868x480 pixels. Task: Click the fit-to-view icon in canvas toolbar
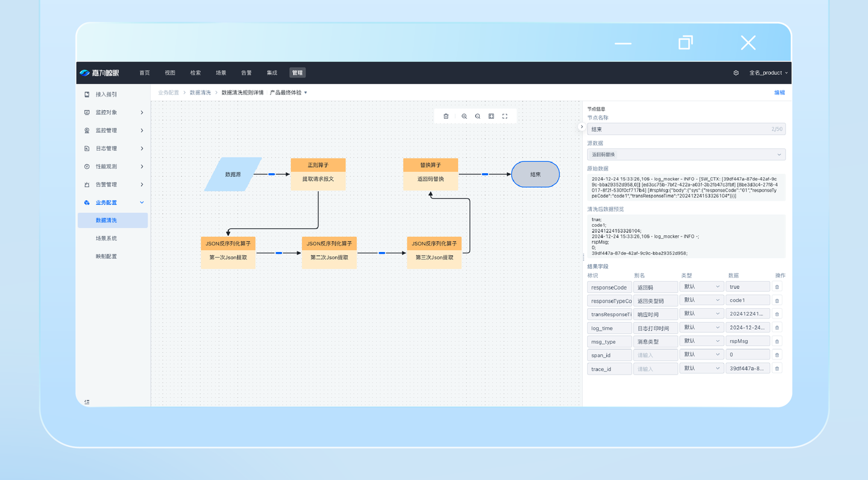pos(491,116)
